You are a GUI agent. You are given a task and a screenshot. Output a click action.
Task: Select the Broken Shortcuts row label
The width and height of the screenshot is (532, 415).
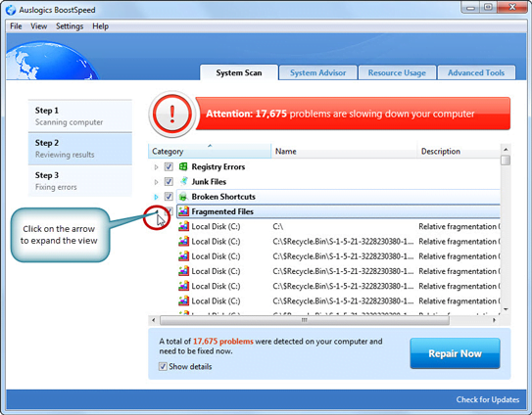(x=223, y=197)
